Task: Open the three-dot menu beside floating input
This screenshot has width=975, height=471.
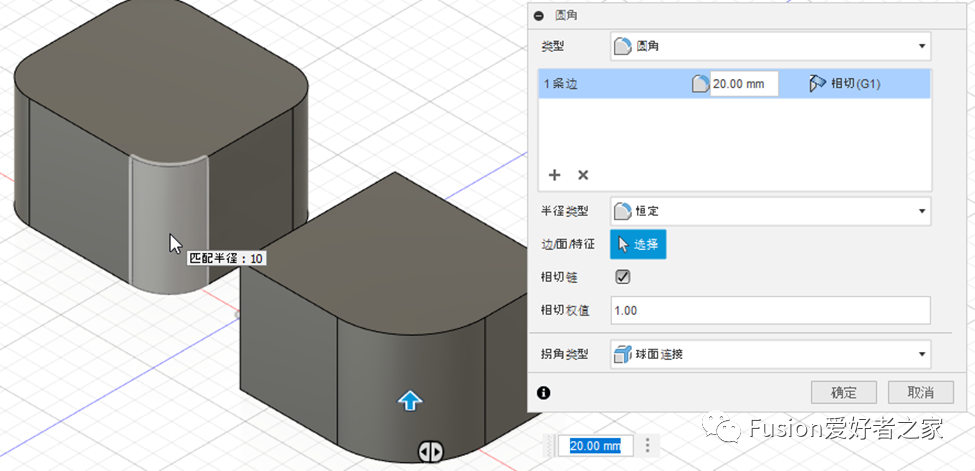Action: [648, 446]
